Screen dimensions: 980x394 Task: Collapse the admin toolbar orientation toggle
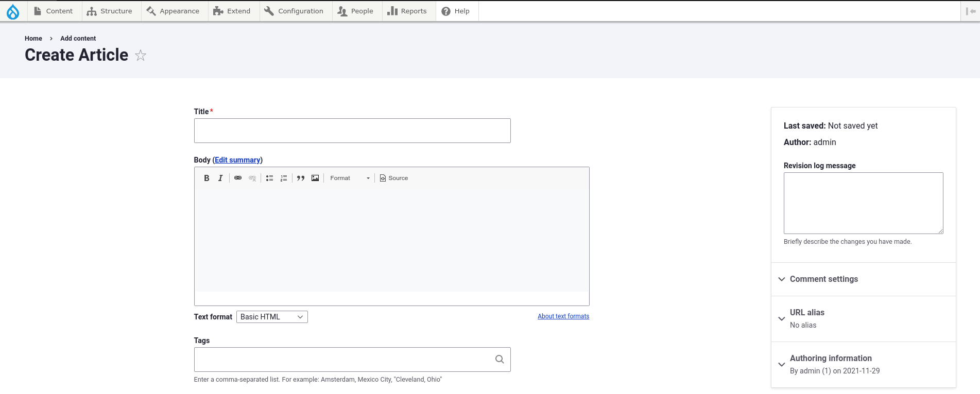970,11
